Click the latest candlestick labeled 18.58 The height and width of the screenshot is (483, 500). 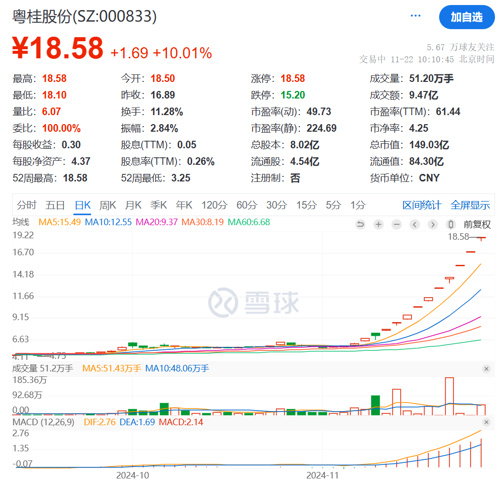pos(481,238)
